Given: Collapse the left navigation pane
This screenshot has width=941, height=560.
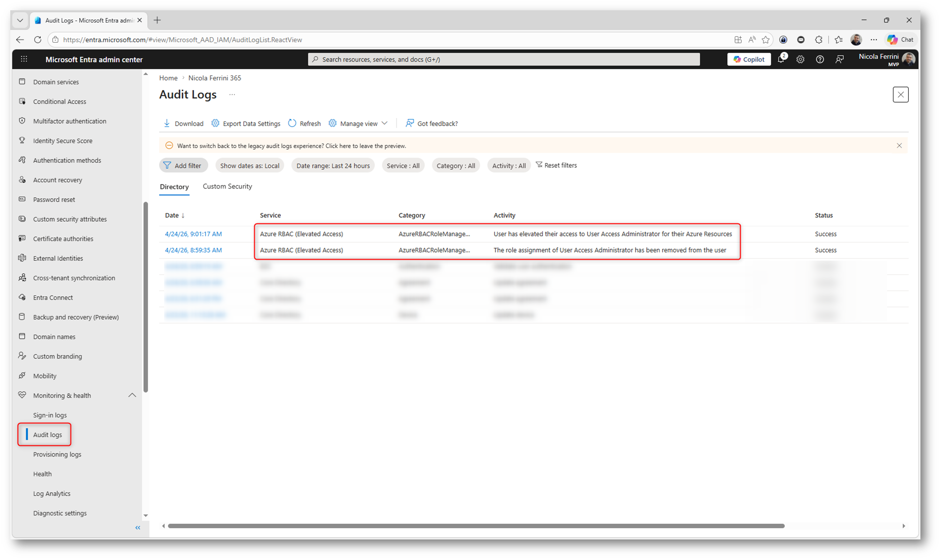Looking at the screenshot, I should click(138, 528).
